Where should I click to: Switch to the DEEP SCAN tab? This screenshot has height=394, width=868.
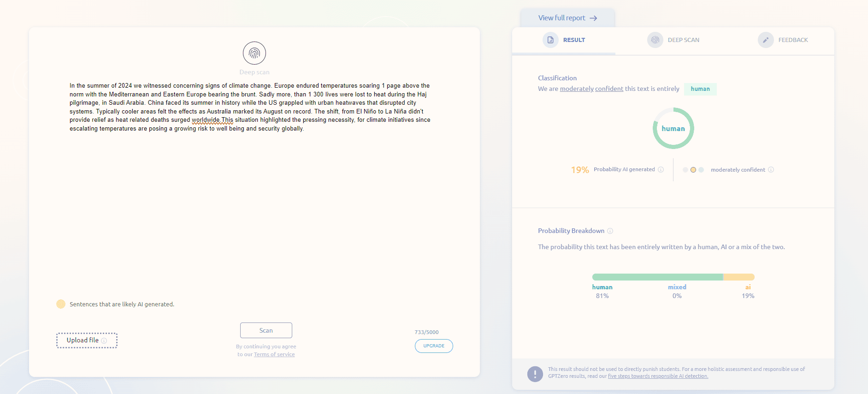pyautogui.click(x=683, y=40)
